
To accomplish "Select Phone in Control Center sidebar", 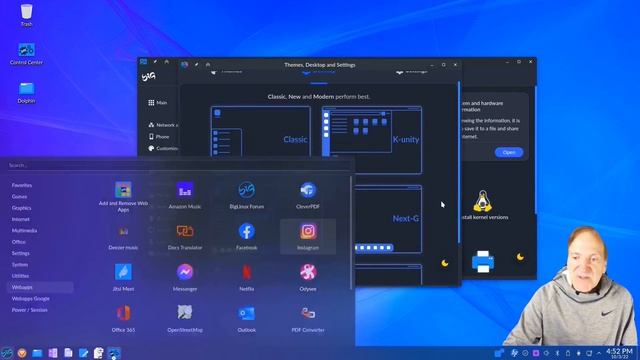I will click(x=159, y=137).
